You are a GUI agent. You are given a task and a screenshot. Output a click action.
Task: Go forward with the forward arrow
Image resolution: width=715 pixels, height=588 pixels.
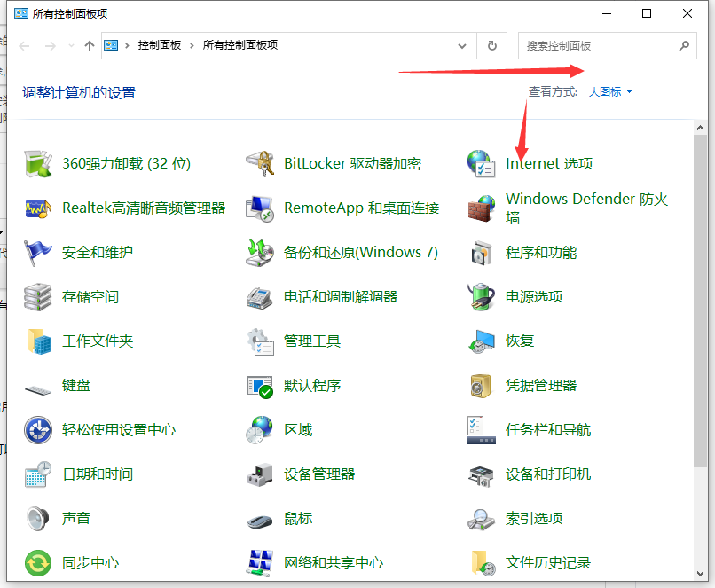pos(51,45)
